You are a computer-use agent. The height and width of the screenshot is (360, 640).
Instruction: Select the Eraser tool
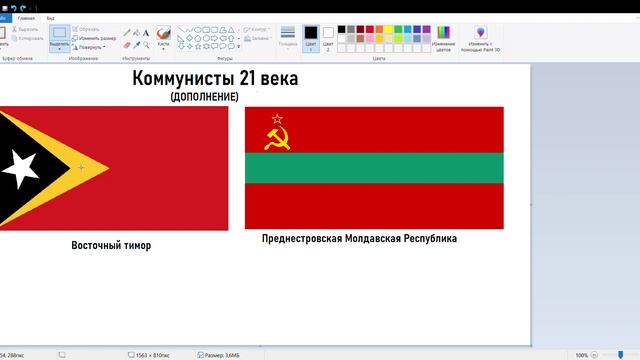pyautogui.click(x=127, y=45)
